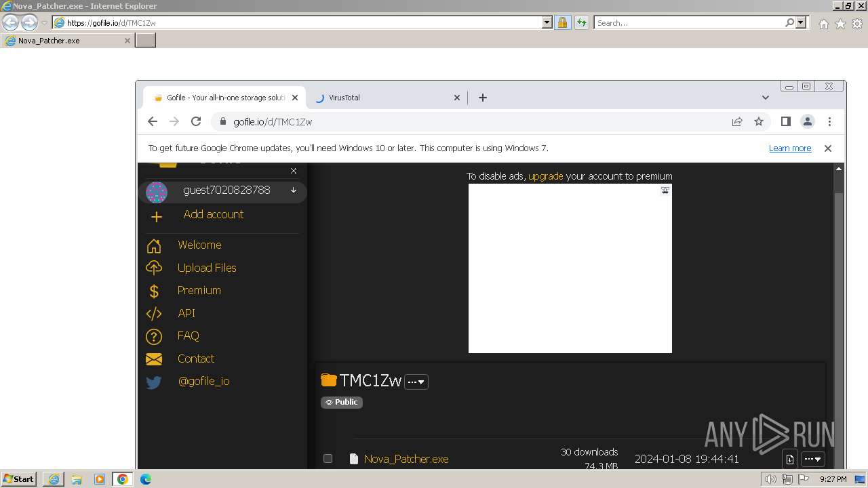The width and height of the screenshot is (868, 488).
Task: Click the Public visibility badge
Action: [x=342, y=402]
